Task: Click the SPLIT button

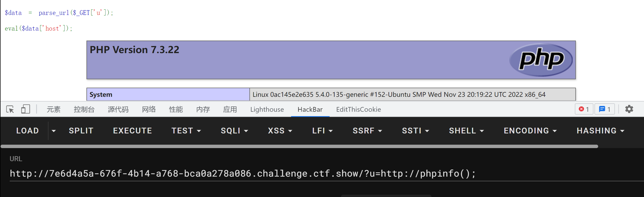Action: (81, 131)
